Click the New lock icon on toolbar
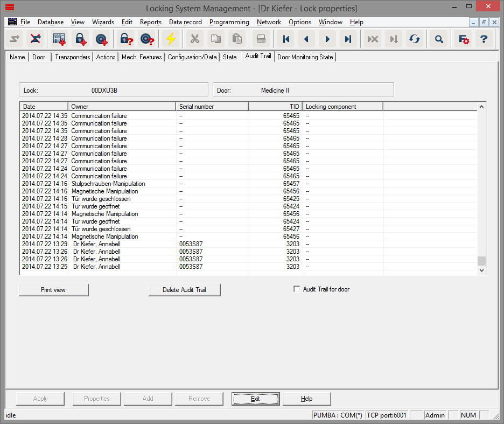 (x=79, y=39)
